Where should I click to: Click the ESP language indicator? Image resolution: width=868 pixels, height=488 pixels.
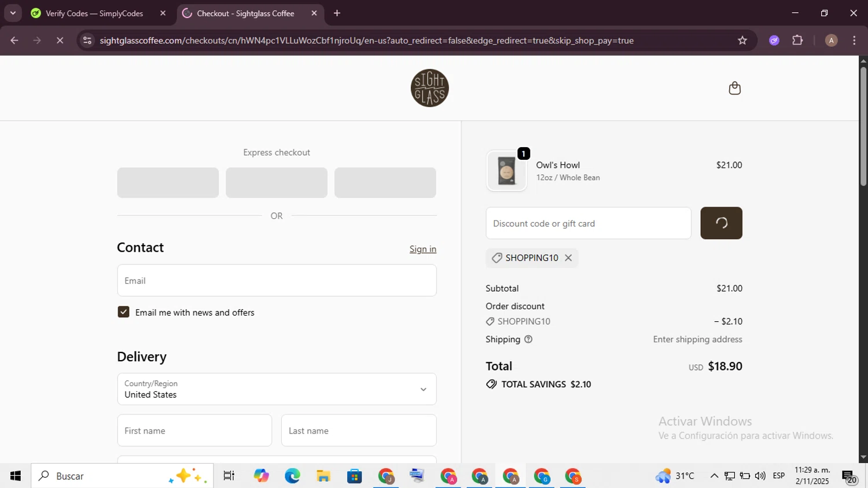779,476
